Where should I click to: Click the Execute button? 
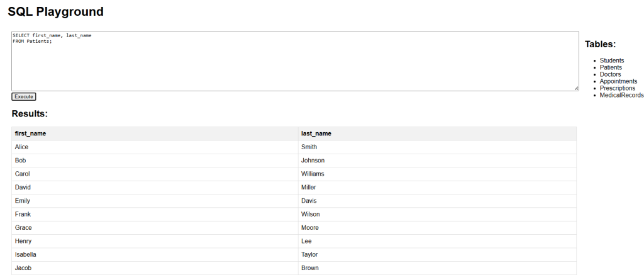(x=24, y=96)
